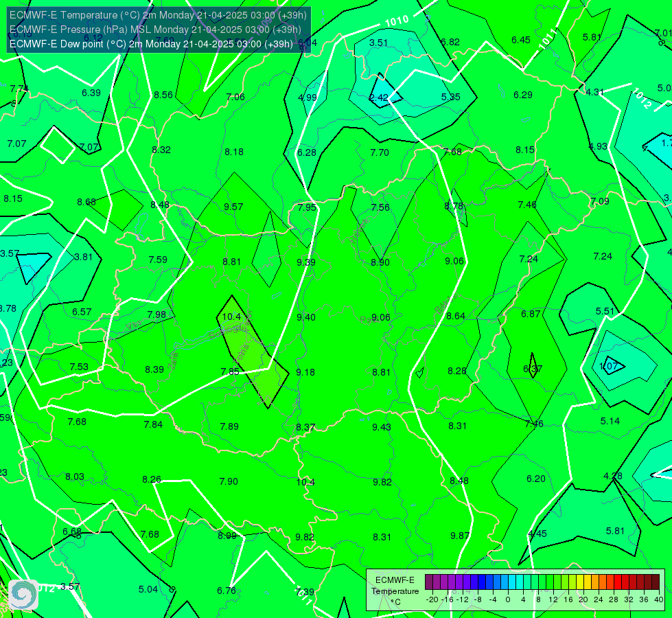Click the 9.39 temperature value
This screenshot has height=618, width=672.
(x=306, y=262)
